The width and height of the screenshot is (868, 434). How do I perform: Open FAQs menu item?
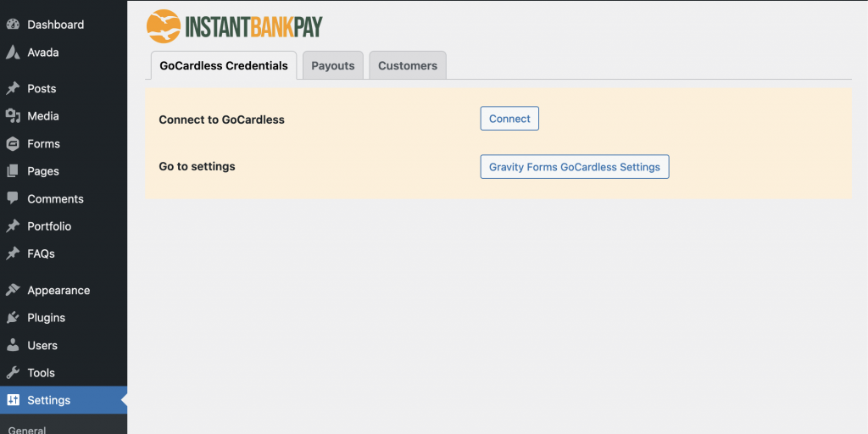pos(64,254)
